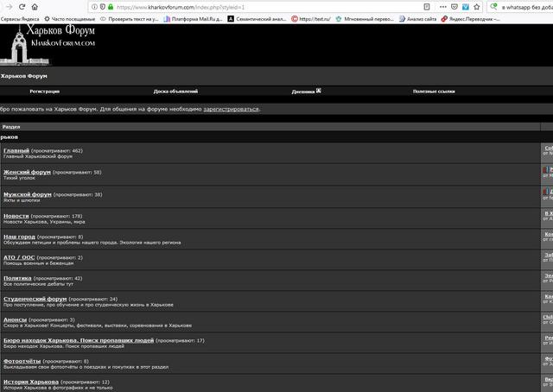Click the Харьков Форум breadcrumb title
This screenshot has width=553, height=392.
click(23, 76)
